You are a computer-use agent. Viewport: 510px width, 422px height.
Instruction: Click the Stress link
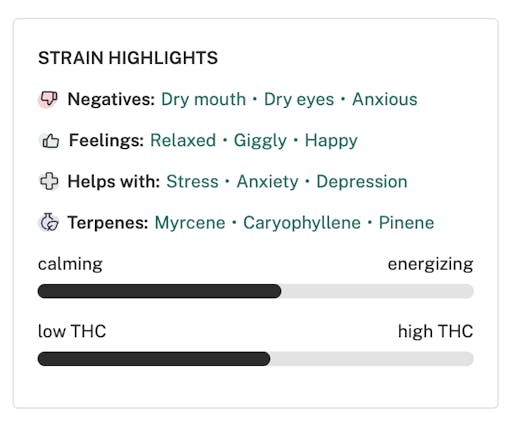point(192,182)
